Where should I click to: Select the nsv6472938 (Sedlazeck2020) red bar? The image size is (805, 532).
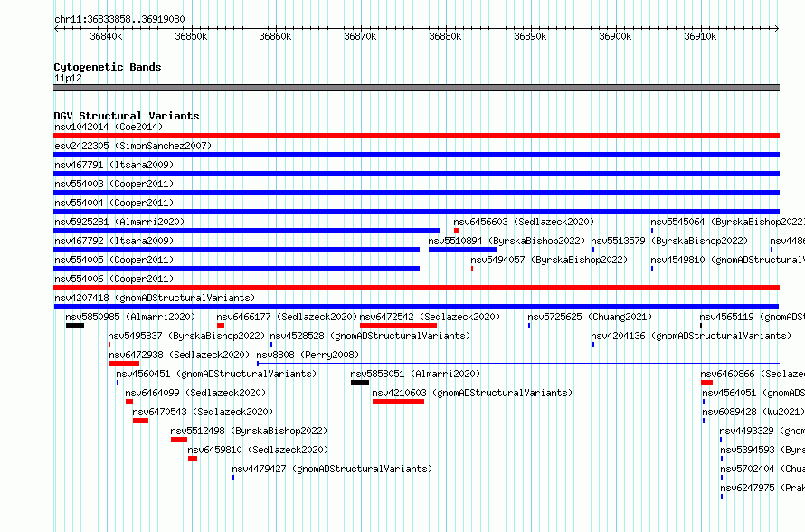124,364
